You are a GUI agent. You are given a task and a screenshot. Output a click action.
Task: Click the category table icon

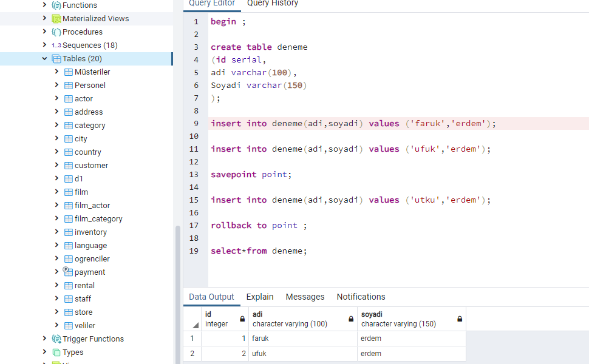tap(69, 126)
